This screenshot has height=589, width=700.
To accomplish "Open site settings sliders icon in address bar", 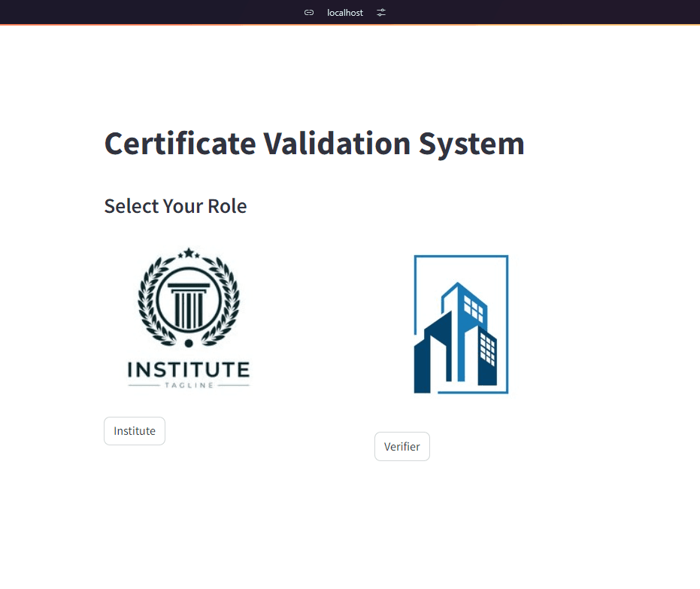I will [x=381, y=13].
